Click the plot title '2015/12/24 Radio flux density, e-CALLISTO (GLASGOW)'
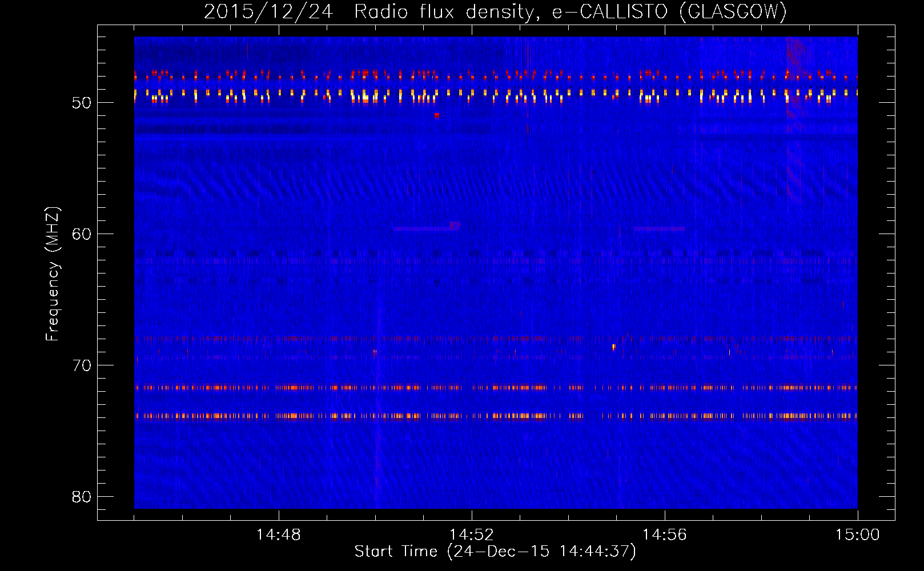Image resolution: width=924 pixels, height=571 pixels. click(x=495, y=11)
